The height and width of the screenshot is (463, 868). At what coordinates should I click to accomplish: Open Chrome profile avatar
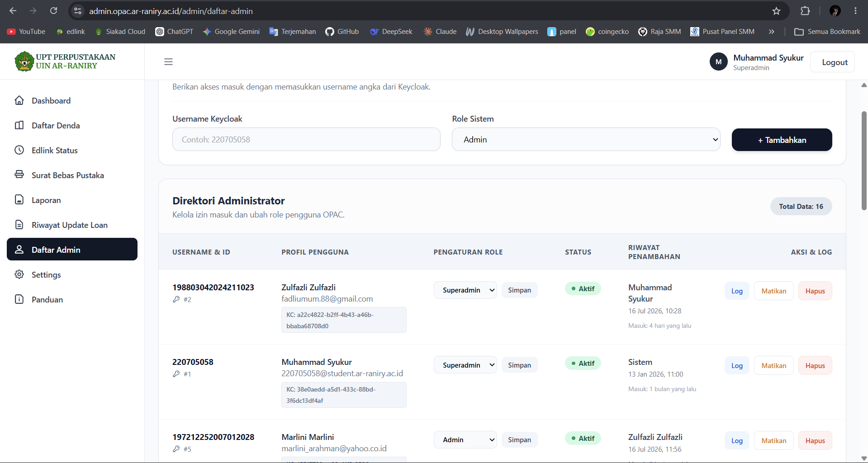(835, 11)
